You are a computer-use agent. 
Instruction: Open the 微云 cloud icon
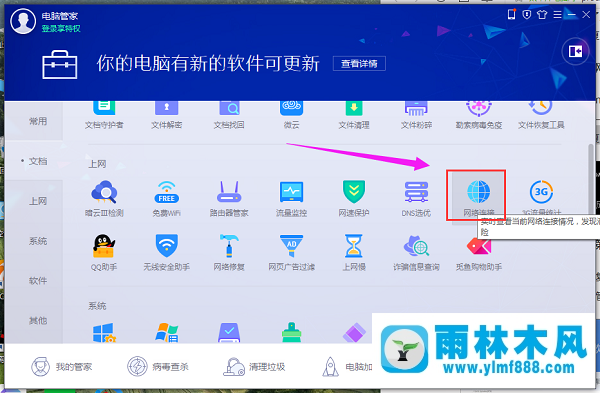tap(292, 115)
